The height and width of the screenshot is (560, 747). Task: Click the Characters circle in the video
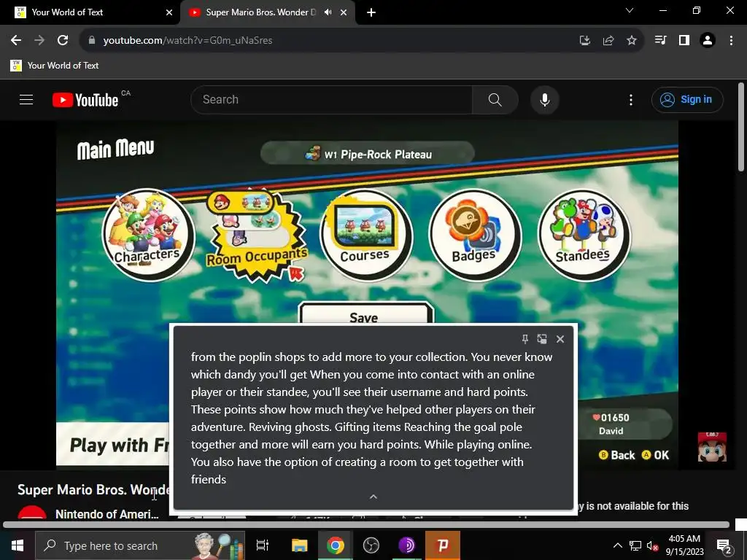(x=148, y=235)
